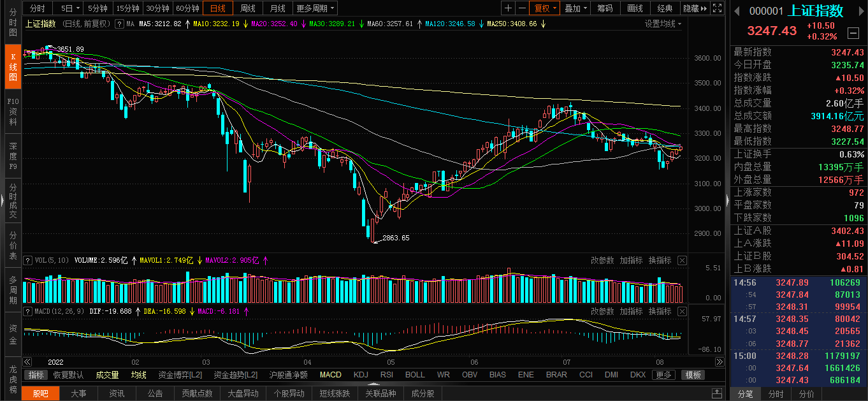Open the 筹码 chip distribution button
This screenshot has width=868, height=401.
point(604,8)
